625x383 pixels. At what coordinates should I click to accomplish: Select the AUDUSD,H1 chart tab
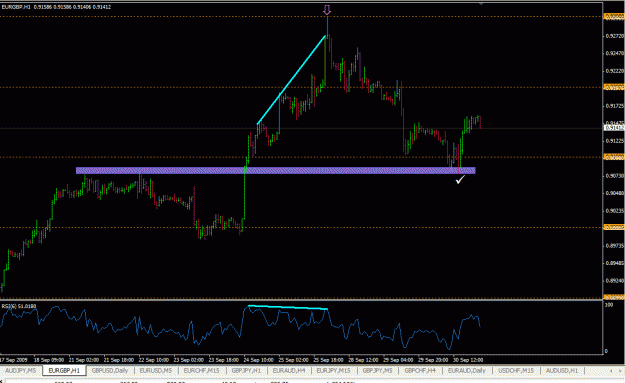point(562,371)
